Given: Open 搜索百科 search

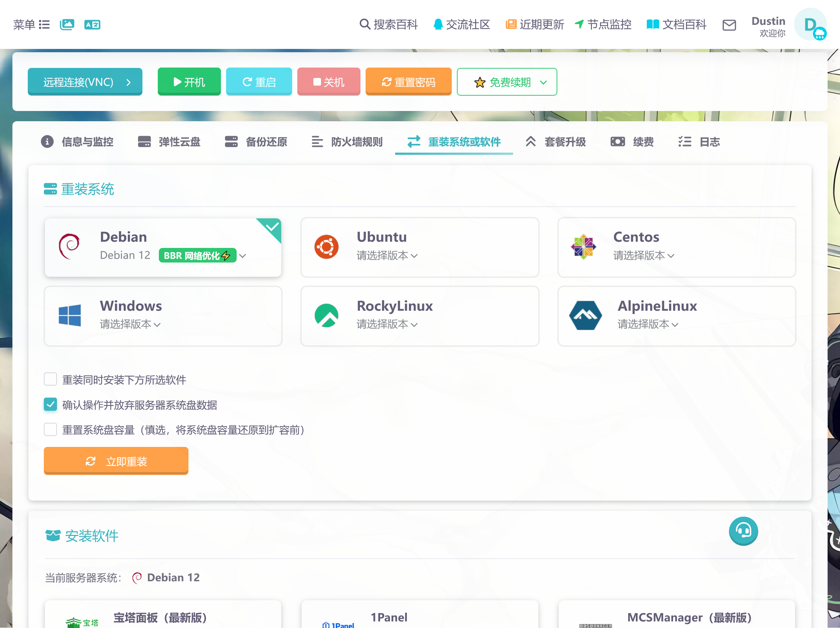Looking at the screenshot, I should 389,25.
